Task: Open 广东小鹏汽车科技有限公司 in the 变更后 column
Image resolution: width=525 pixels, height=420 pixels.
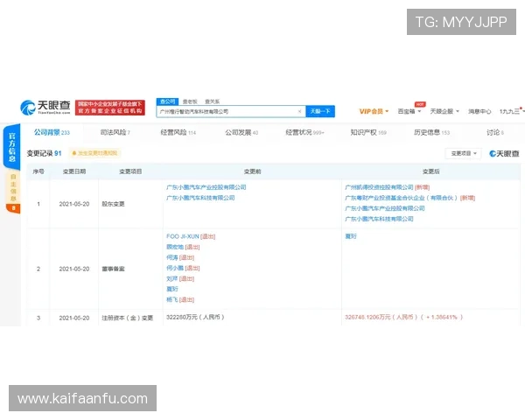Action: tap(379, 219)
